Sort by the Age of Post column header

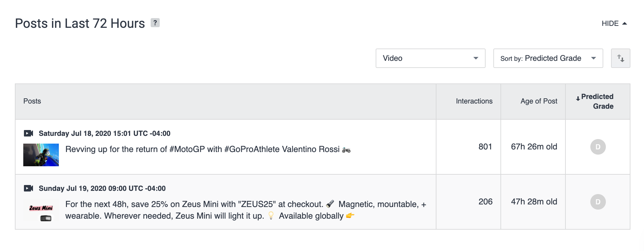pos(539,101)
